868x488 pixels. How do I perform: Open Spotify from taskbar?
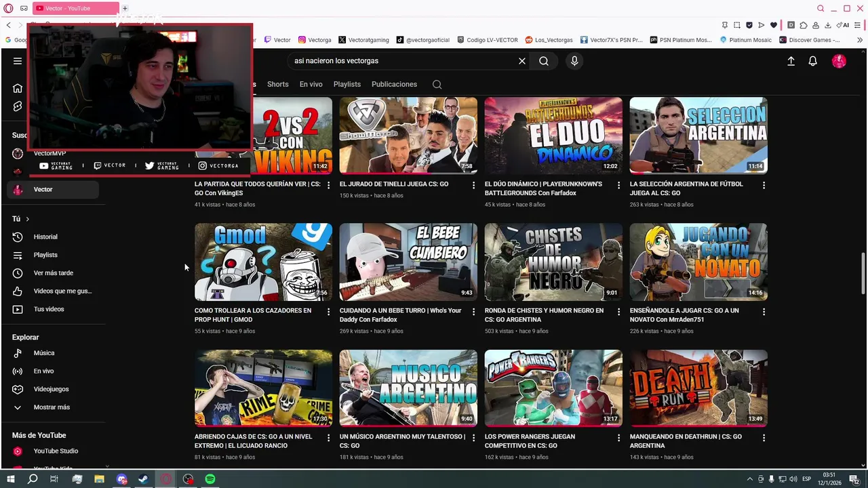210,479
